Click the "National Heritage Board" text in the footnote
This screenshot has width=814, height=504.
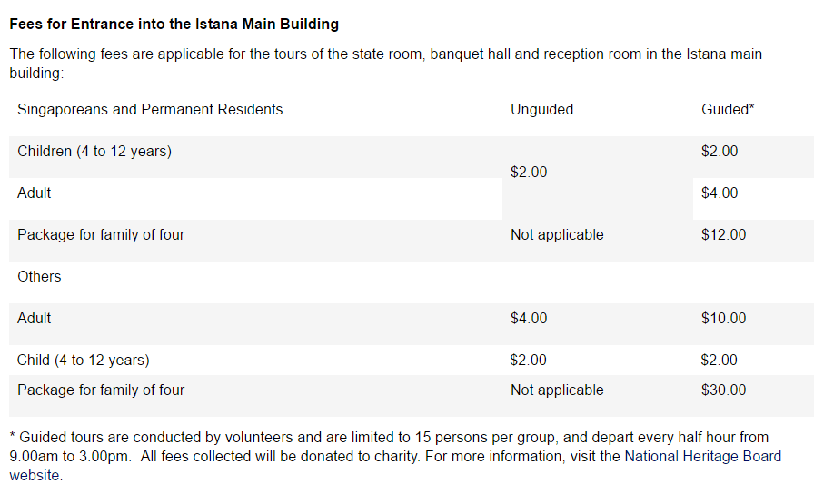pos(703,456)
